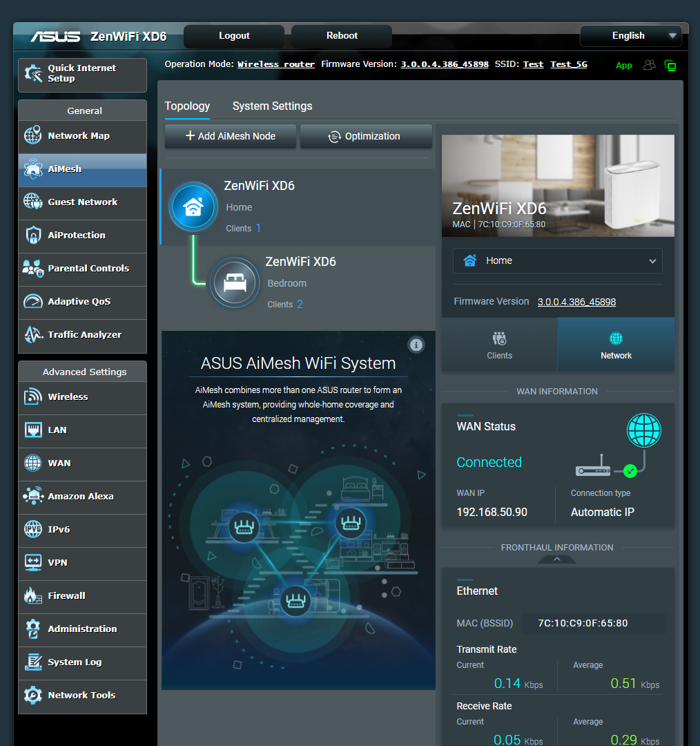The image size is (700, 746).
Task: Click the Wireless settings icon
Action: (33, 396)
